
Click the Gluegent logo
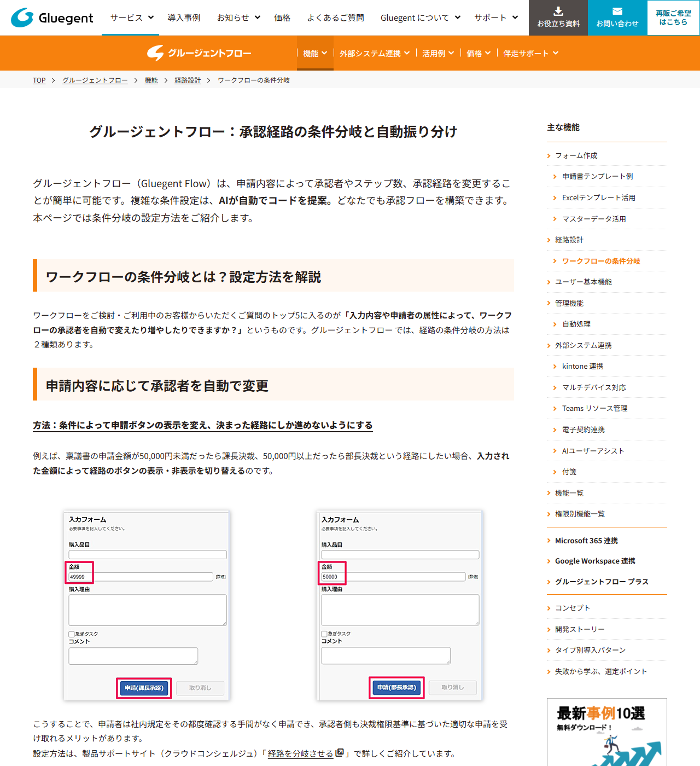pyautogui.click(x=52, y=18)
